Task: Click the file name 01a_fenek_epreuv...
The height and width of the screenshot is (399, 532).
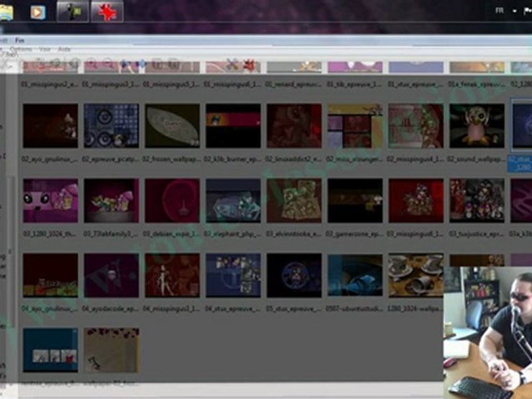Action: 477,84
